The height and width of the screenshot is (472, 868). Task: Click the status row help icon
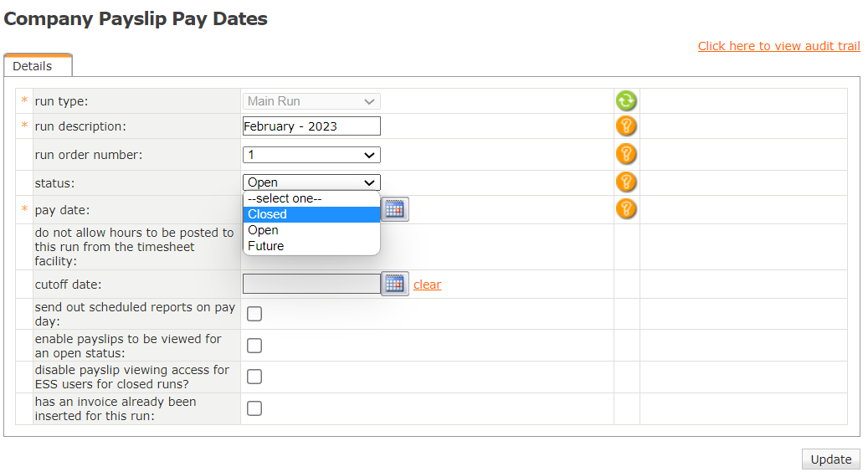pyautogui.click(x=626, y=182)
